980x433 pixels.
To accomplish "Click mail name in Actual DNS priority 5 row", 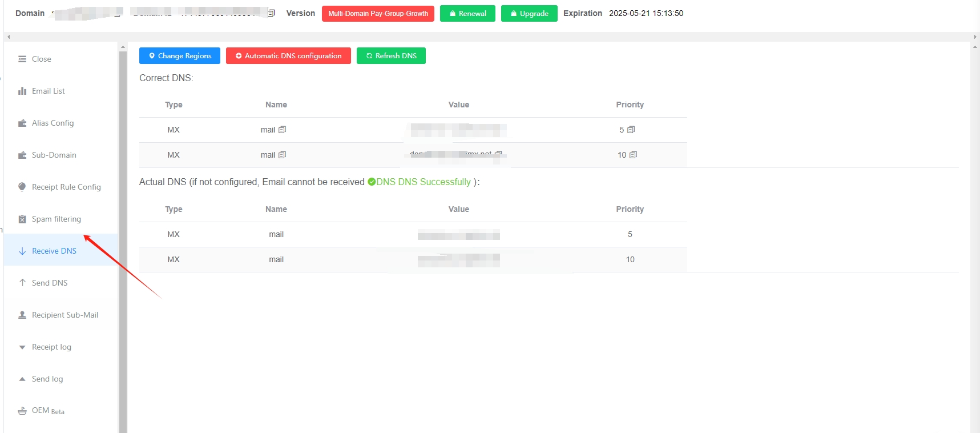I will [276, 234].
